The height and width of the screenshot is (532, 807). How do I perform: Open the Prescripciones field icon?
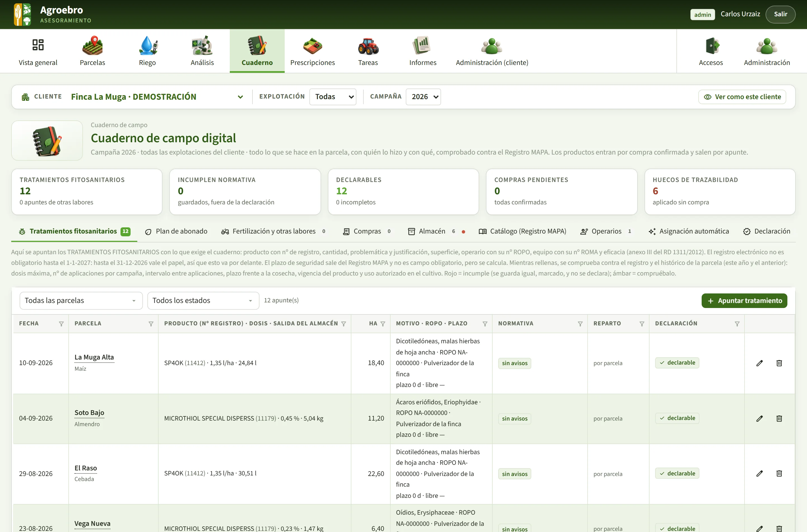(x=312, y=45)
